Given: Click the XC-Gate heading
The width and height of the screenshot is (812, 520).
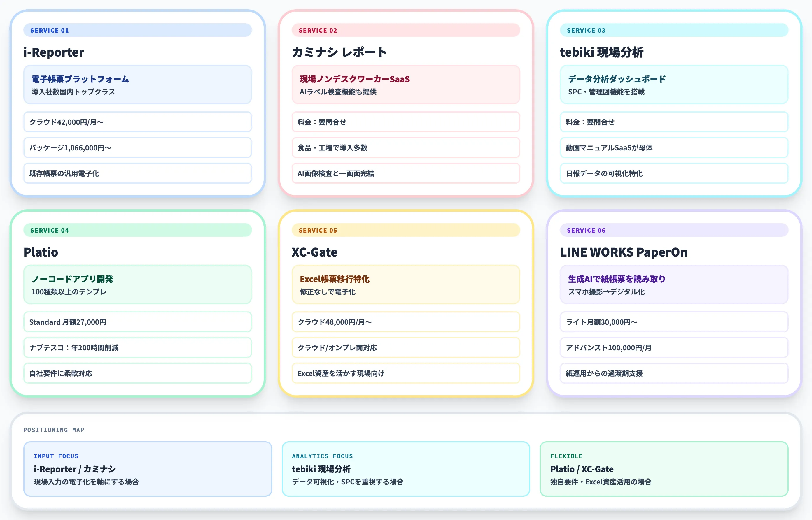Looking at the screenshot, I should click(x=314, y=252).
